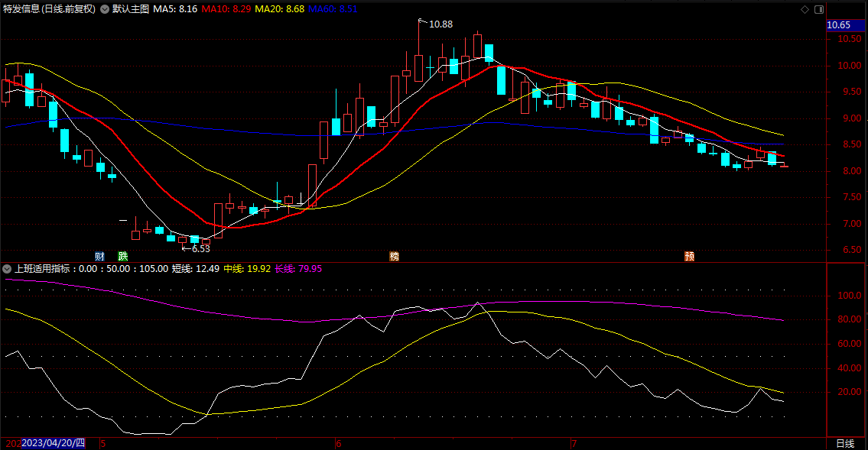
Task: Click month 6 marker on time axis
Action: [338, 443]
